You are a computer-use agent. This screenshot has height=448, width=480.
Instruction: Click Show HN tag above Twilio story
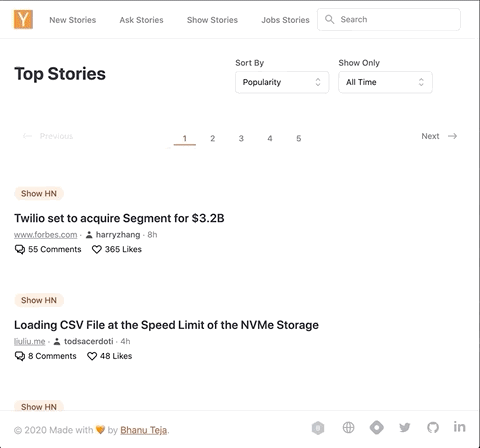(x=39, y=193)
